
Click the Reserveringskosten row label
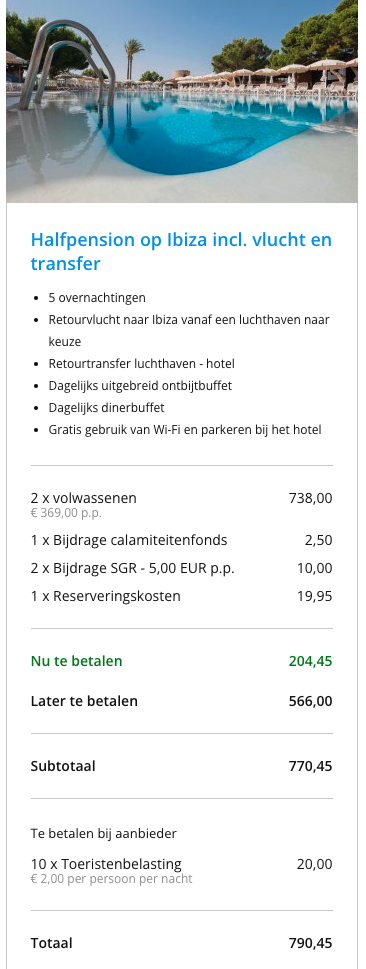click(106, 596)
